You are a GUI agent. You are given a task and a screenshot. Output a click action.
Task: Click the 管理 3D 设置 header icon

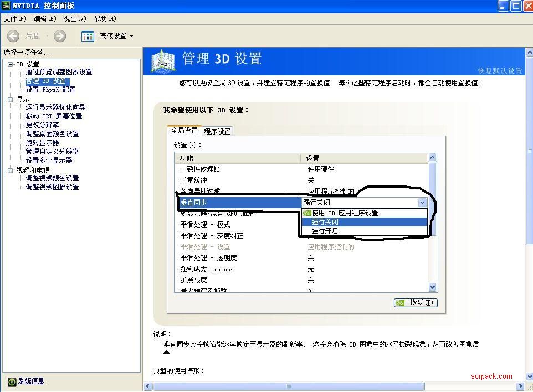(162, 61)
